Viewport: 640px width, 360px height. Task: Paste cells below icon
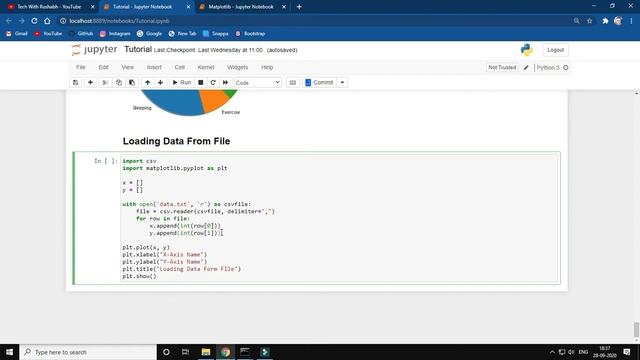pos(132,82)
